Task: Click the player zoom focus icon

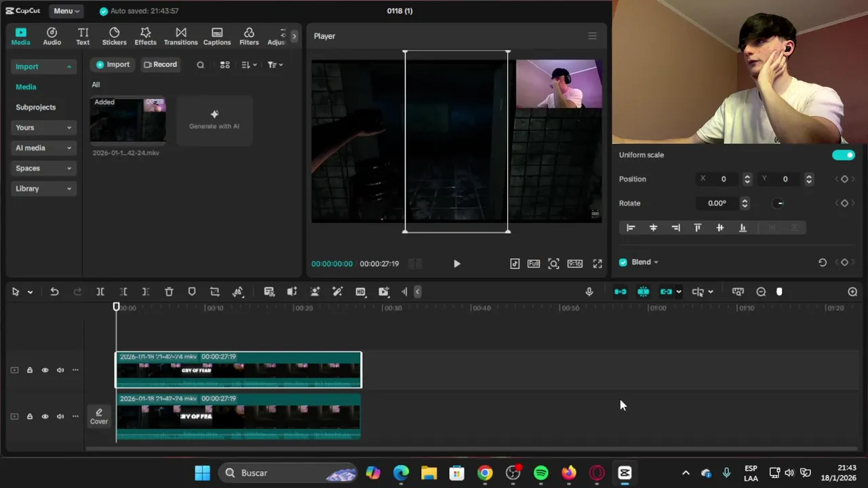Action: (x=554, y=264)
